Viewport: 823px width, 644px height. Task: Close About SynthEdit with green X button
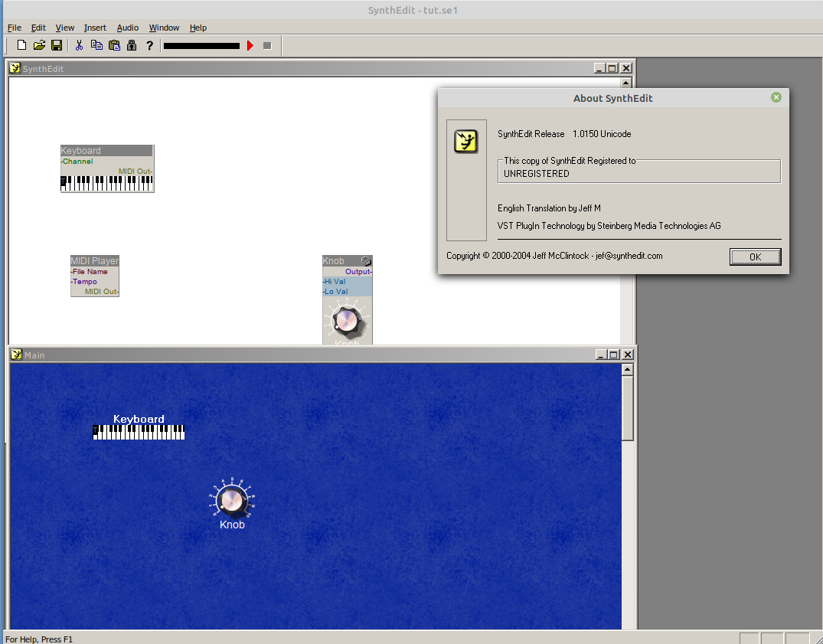tap(776, 97)
